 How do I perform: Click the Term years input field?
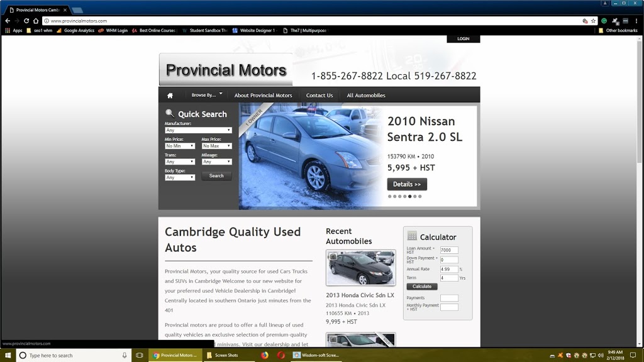pyautogui.click(x=449, y=278)
